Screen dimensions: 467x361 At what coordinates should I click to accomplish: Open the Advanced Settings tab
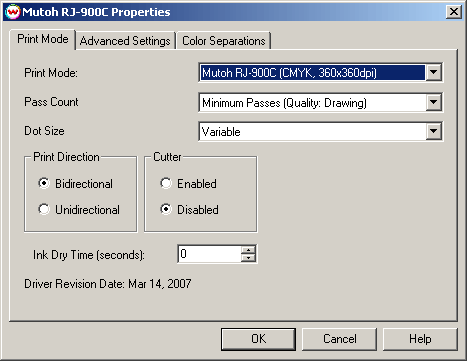point(125,41)
